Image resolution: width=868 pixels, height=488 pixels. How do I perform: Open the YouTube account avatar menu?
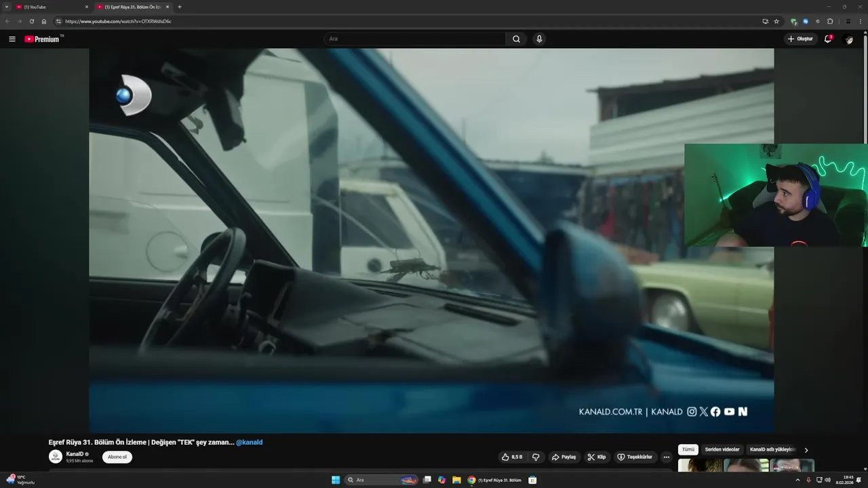[x=848, y=39]
